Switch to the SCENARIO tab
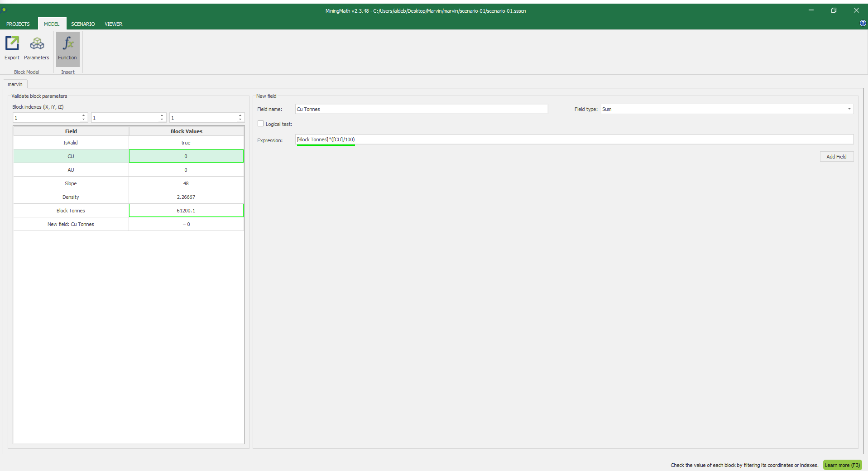The height and width of the screenshot is (471, 868). [83, 24]
